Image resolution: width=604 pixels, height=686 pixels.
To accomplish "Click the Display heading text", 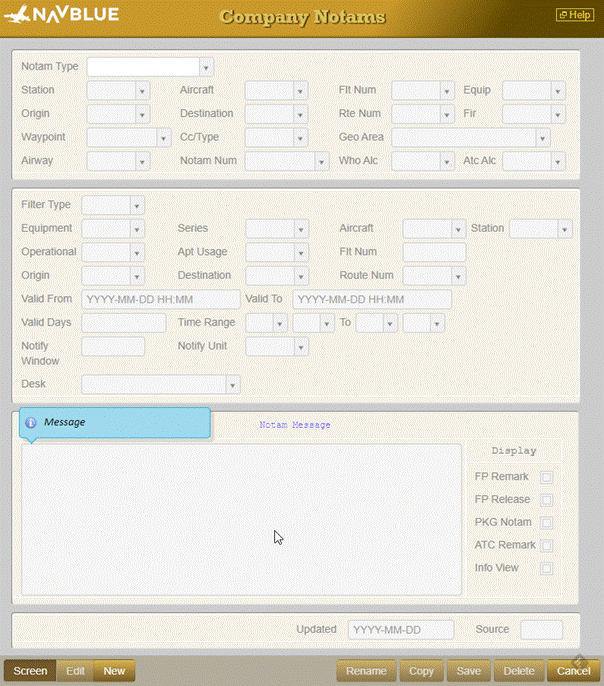I will (x=514, y=451).
